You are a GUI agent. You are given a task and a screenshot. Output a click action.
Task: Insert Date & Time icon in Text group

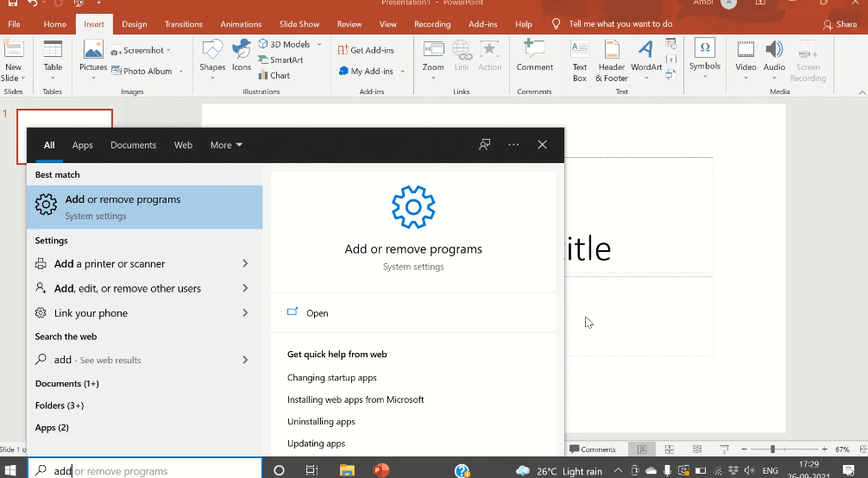(x=671, y=44)
